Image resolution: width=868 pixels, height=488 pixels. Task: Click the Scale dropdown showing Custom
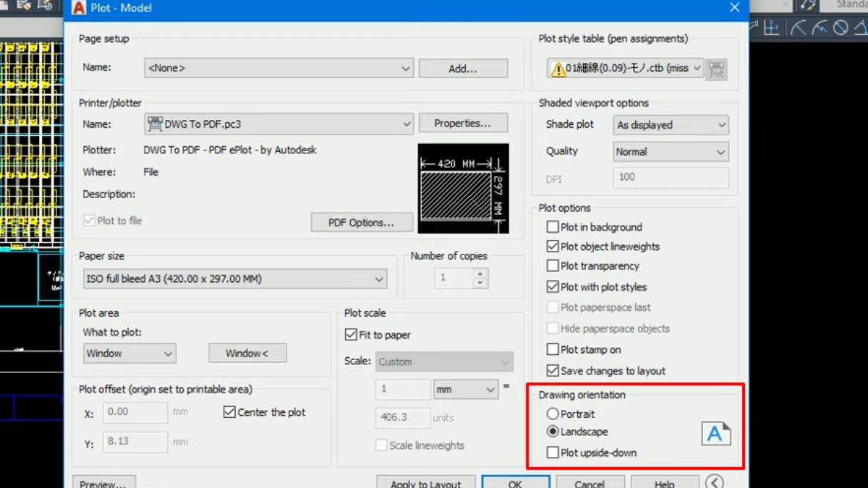click(445, 361)
